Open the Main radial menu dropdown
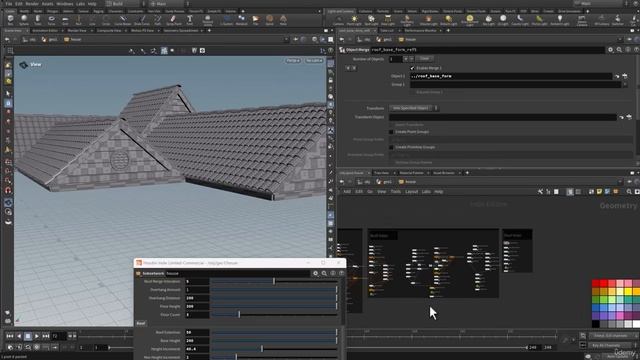640x360 pixels. pos(169,4)
